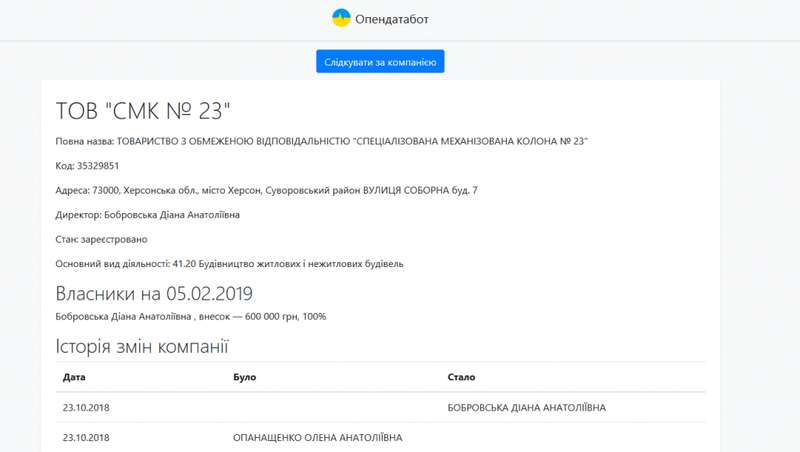Click the ТОВ "СМК № 23" heading

tap(143, 108)
